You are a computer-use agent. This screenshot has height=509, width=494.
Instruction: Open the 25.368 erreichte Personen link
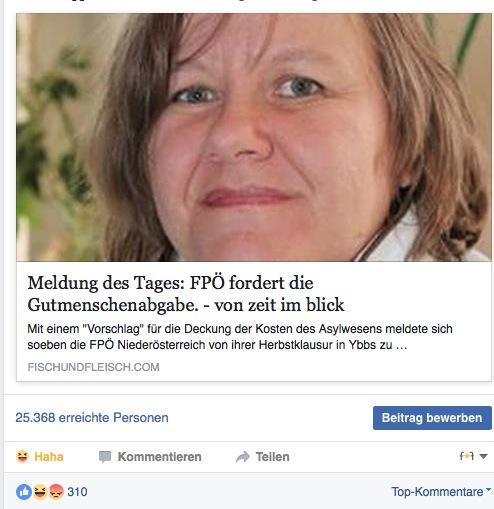point(92,417)
